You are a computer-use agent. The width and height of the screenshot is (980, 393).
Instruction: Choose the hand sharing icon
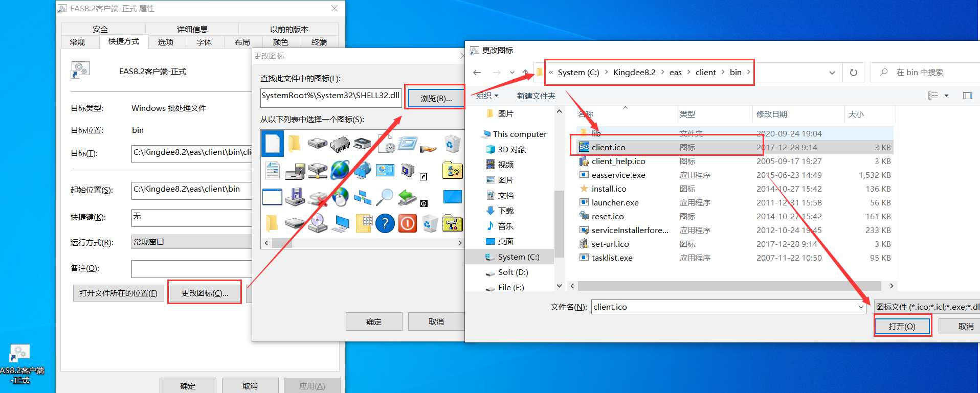[x=428, y=148]
